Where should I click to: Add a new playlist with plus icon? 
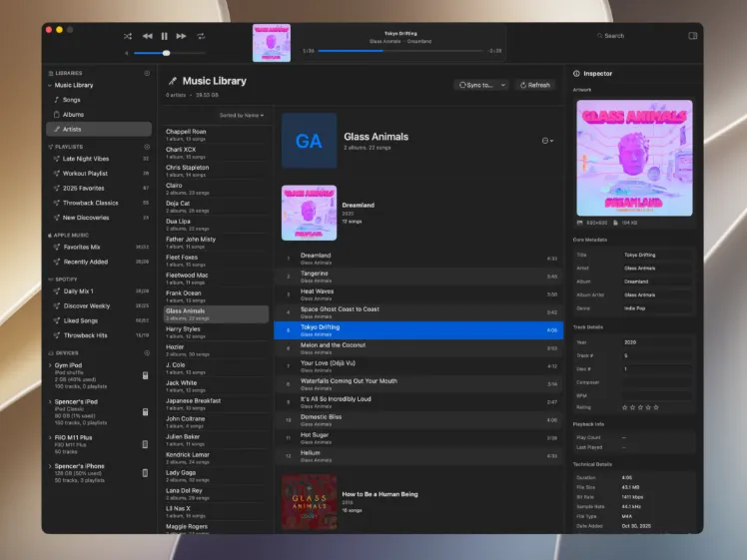coord(147,147)
